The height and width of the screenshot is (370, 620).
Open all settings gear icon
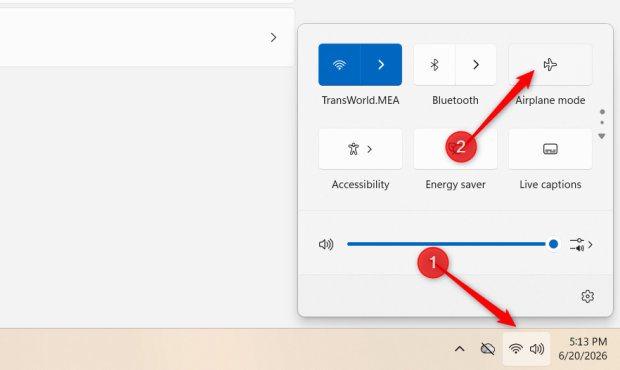coord(588,296)
